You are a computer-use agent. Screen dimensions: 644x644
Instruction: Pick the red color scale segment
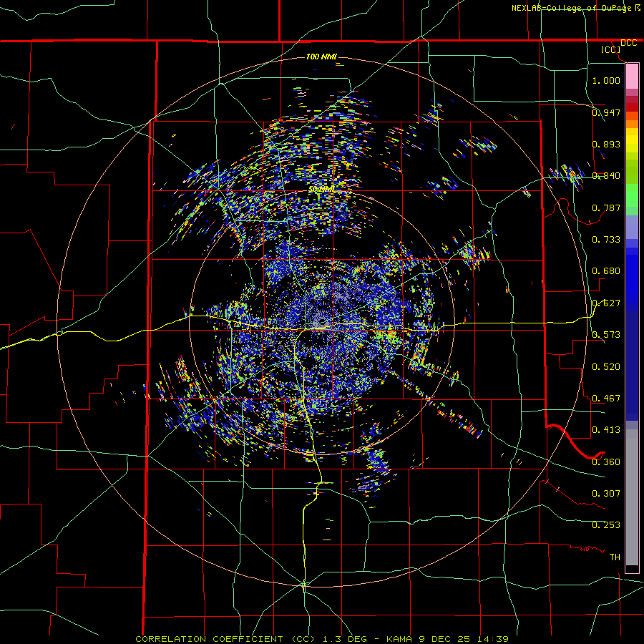coord(632,107)
